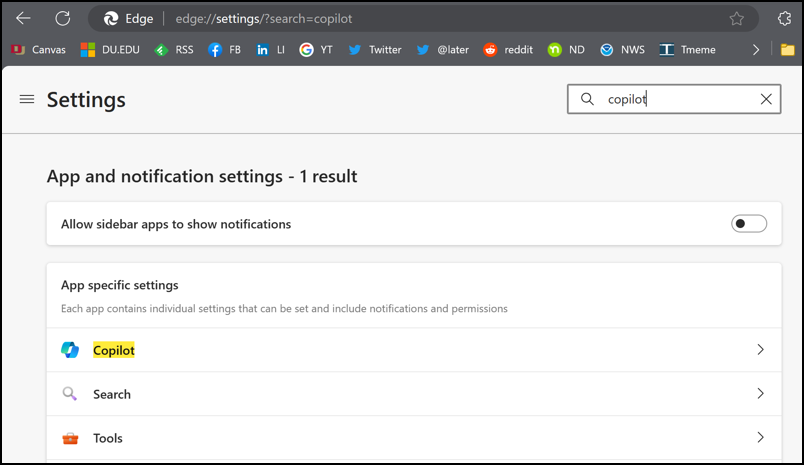
Task: Open ND bookmark
Action: [566, 50]
